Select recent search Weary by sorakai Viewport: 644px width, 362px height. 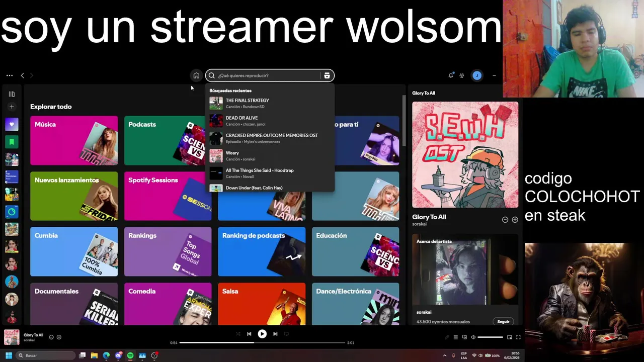270,156
